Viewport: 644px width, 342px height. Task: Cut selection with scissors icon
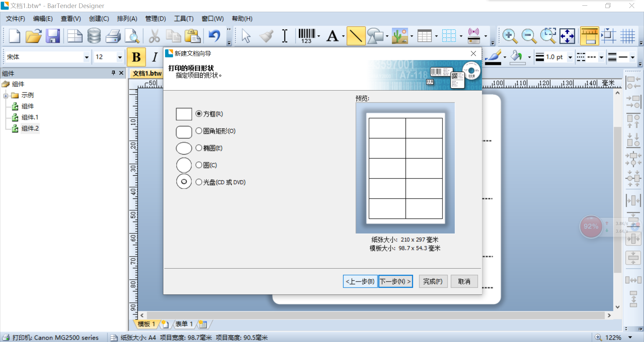(x=154, y=36)
